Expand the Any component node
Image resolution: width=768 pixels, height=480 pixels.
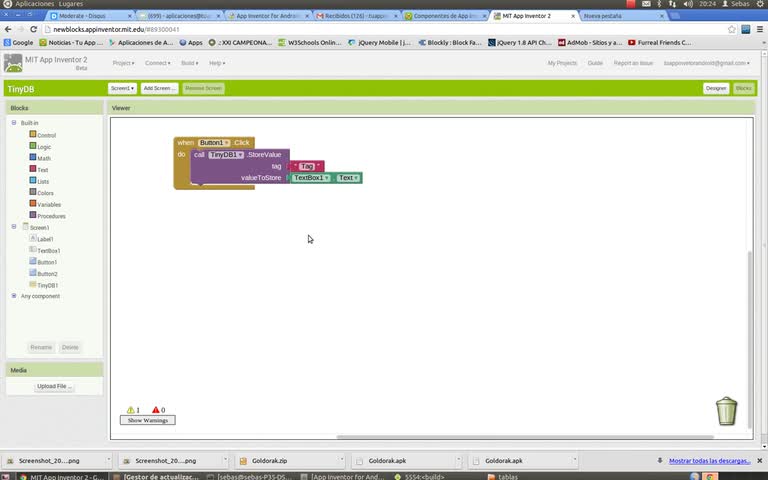coord(14,296)
